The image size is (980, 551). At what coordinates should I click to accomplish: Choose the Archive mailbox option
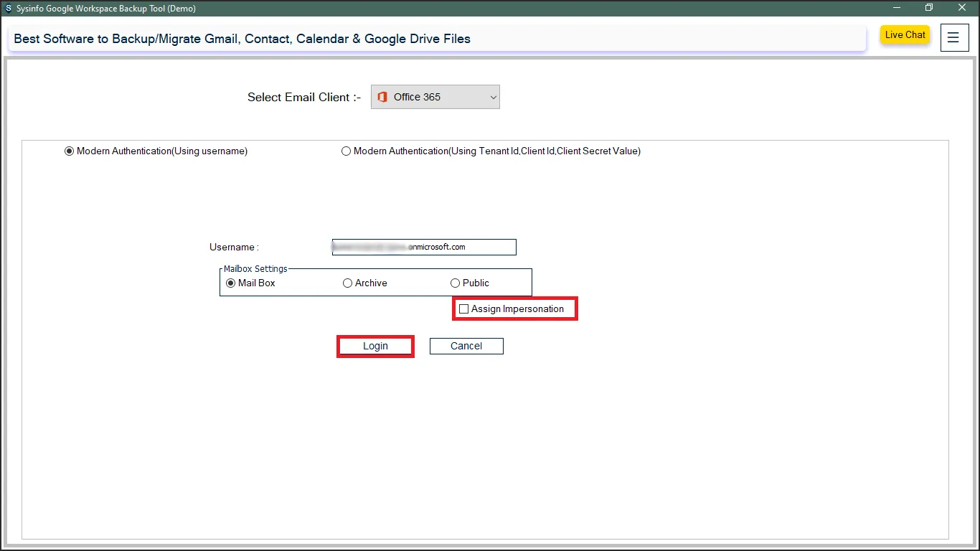[x=348, y=283]
